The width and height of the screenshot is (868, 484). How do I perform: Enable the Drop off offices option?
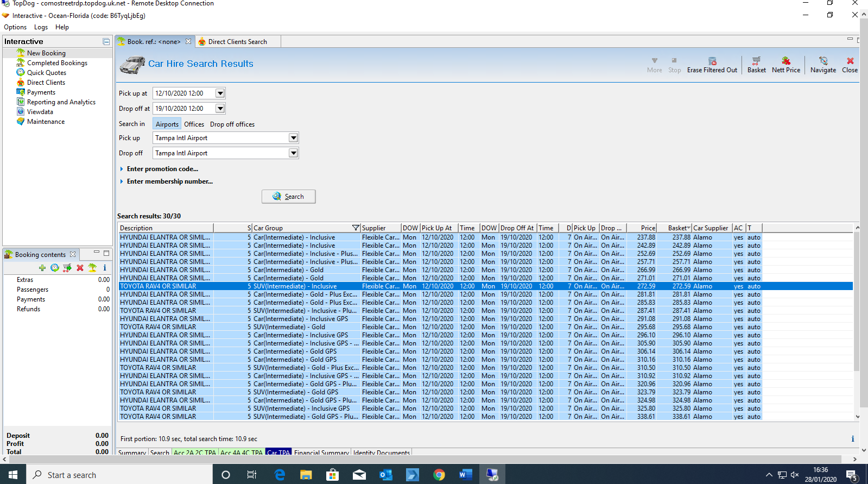pyautogui.click(x=232, y=124)
